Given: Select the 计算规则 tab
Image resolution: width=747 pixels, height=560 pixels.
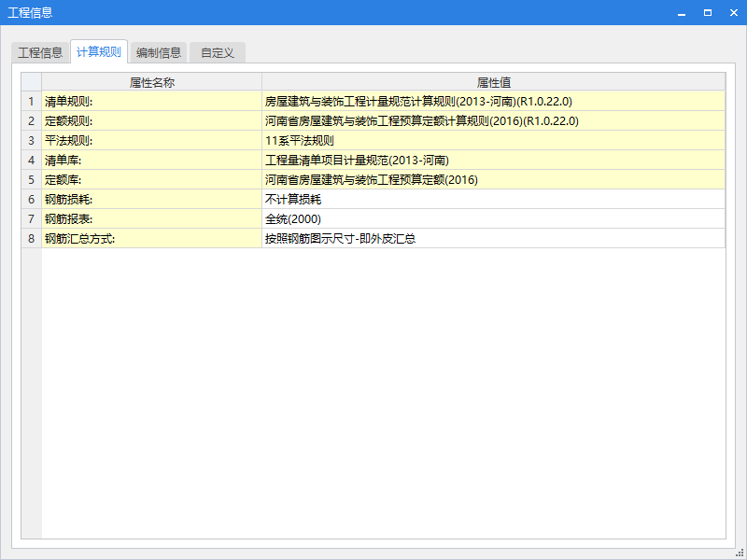Looking at the screenshot, I should pos(99,52).
